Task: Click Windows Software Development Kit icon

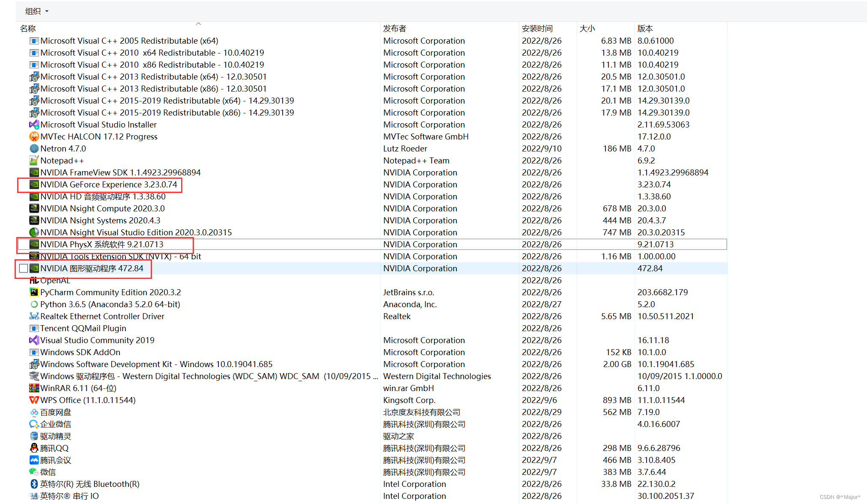Action: [34, 364]
